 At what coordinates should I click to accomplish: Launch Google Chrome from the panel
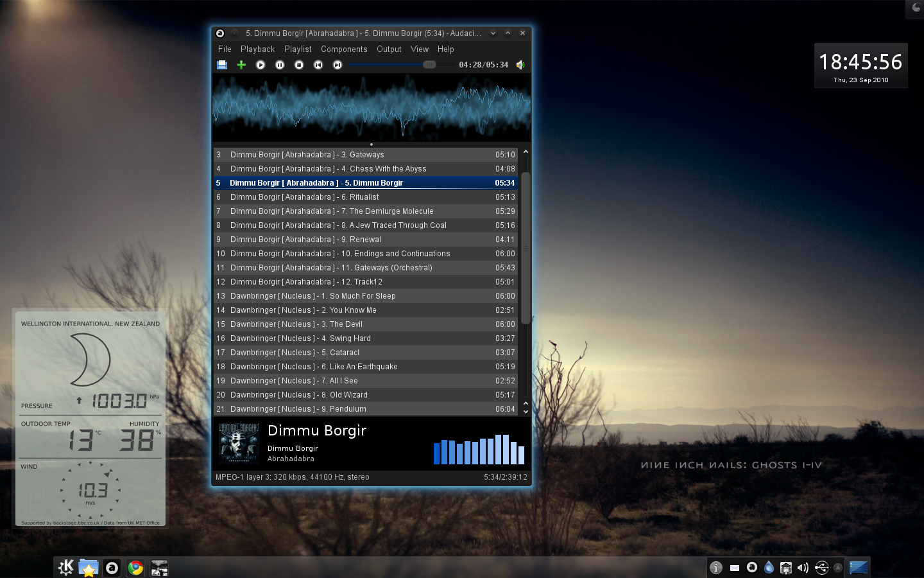pyautogui.click(x=135, y=567)
